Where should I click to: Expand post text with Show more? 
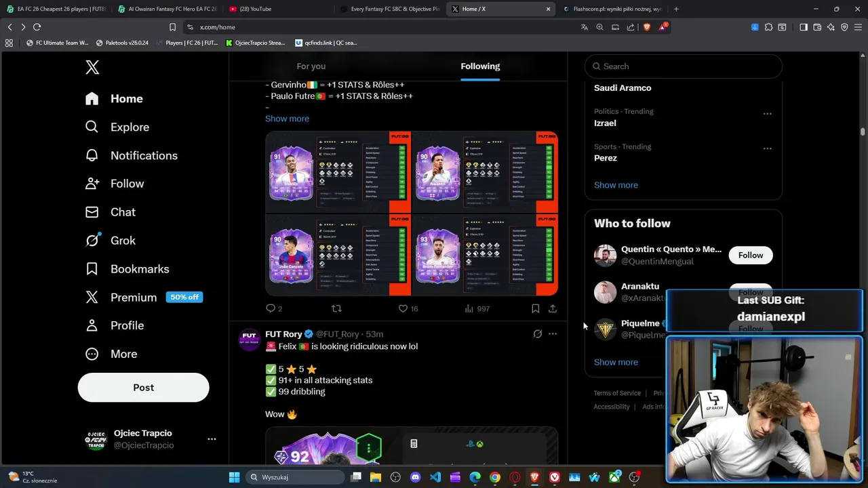[287, 119]
